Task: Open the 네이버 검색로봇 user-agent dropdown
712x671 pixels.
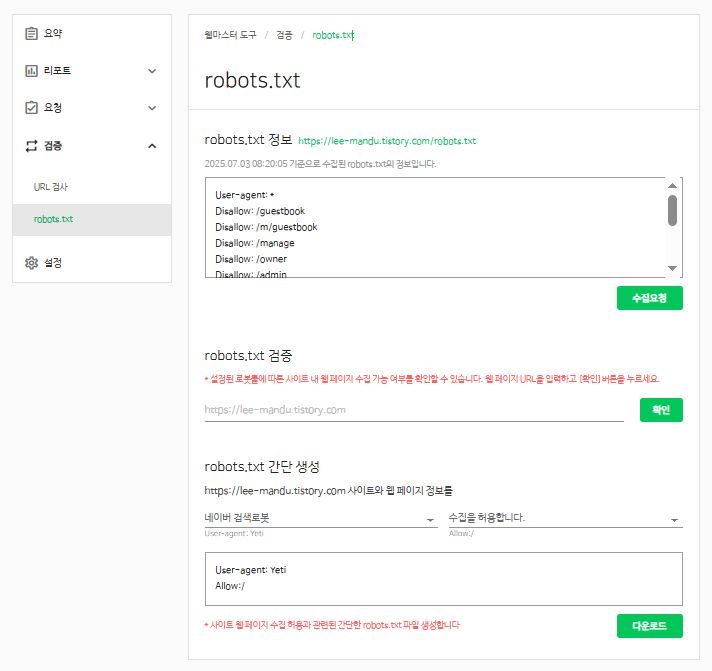Action: click(321, 518)
